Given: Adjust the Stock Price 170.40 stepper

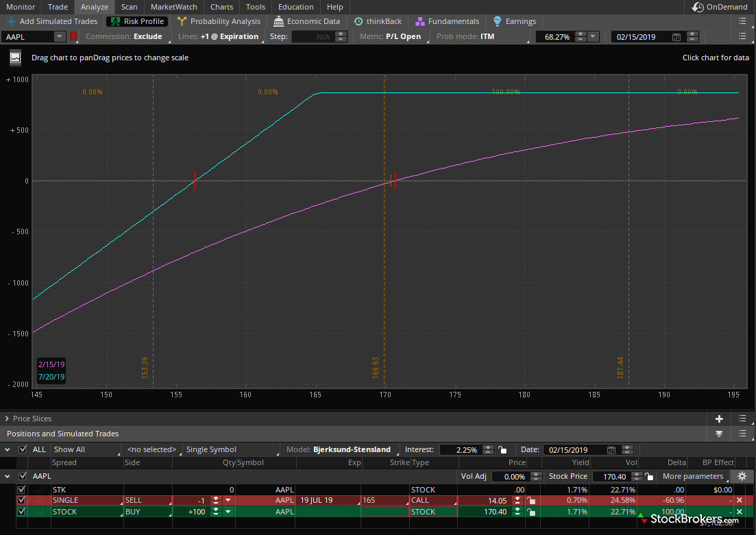Looking at the screenshot, I should click(637, 476).
